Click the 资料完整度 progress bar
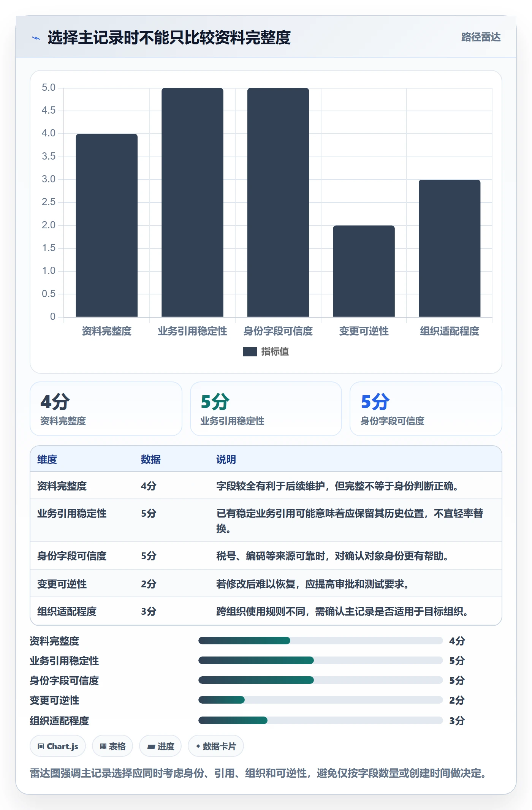The image size is (532, 810). [320, 641]
